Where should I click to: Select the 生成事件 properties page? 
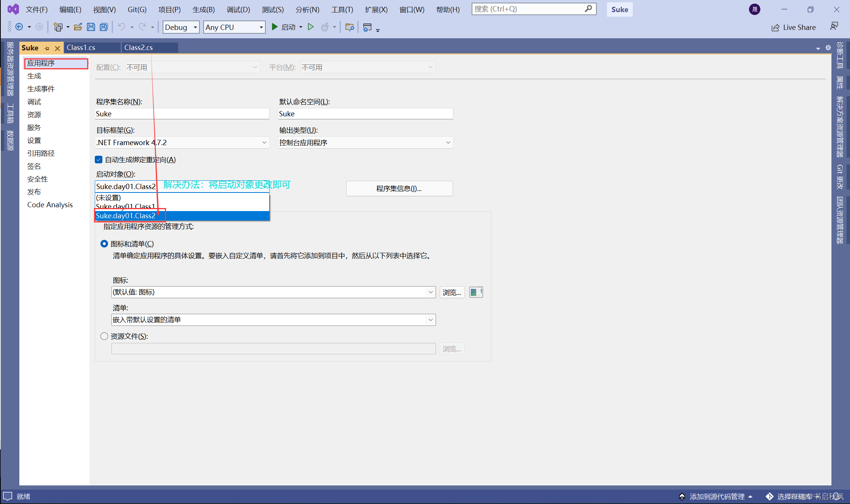pos(41,89)
